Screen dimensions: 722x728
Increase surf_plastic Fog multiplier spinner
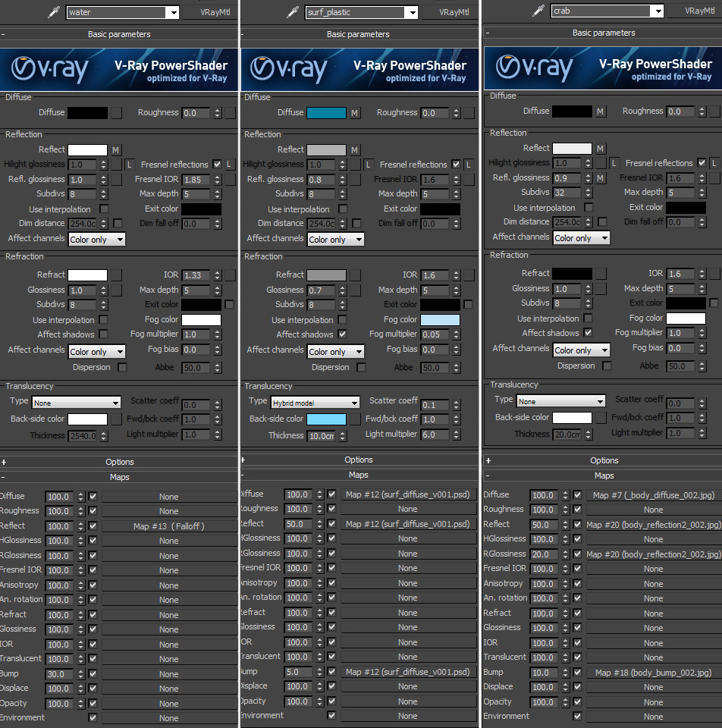point(457,331)
